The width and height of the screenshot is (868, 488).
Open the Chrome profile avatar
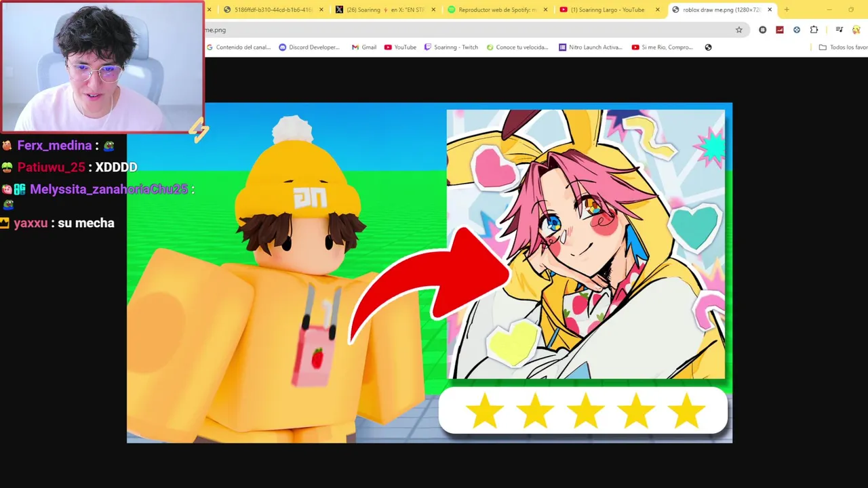pyautogui.click(x=857, y=30)
